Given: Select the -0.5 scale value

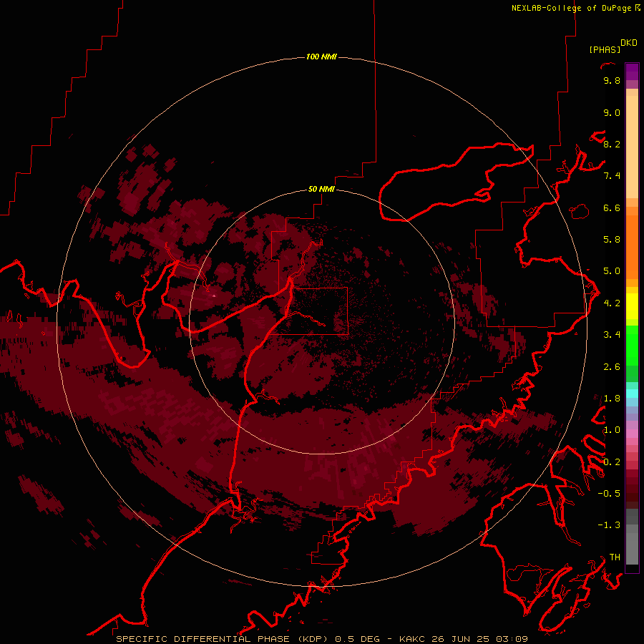Looking at the screenshot, I should pos(609,494).
